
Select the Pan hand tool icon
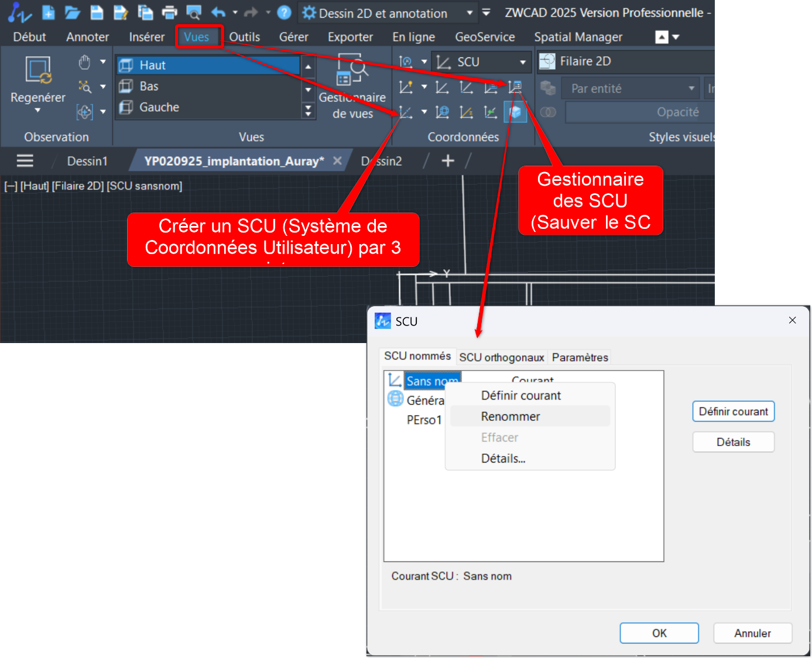click(85, 62)
